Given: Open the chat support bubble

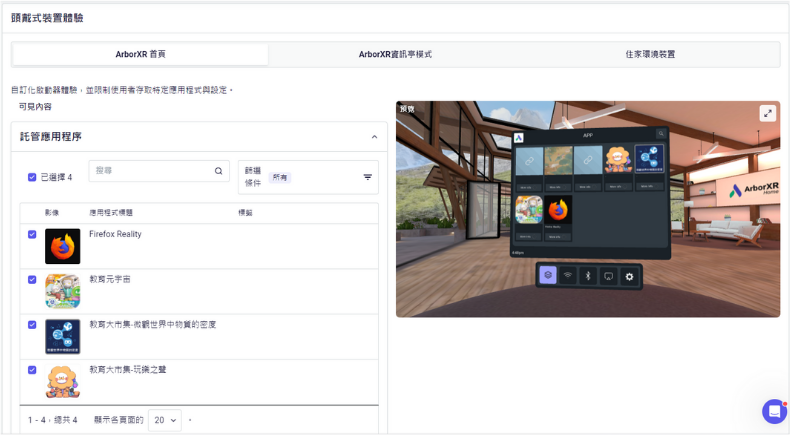Looking at the screenshot, I should pyautogui.click(x=774, y=411).
